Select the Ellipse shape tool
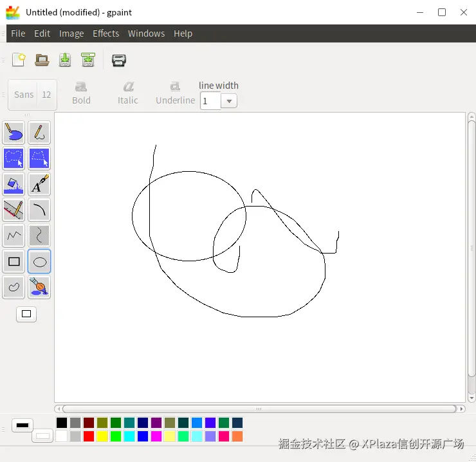This screenshot has width=476, height=462. [39, 261]
